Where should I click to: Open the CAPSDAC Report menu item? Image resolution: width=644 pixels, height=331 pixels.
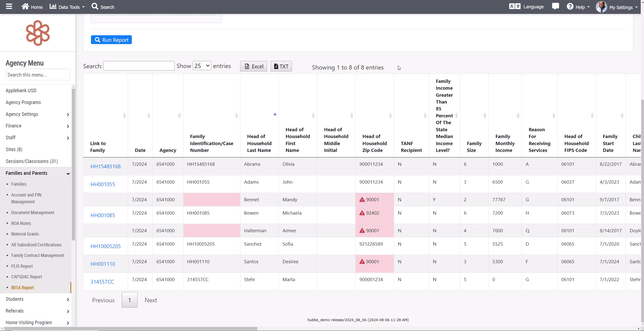click(x=26, y=277)
